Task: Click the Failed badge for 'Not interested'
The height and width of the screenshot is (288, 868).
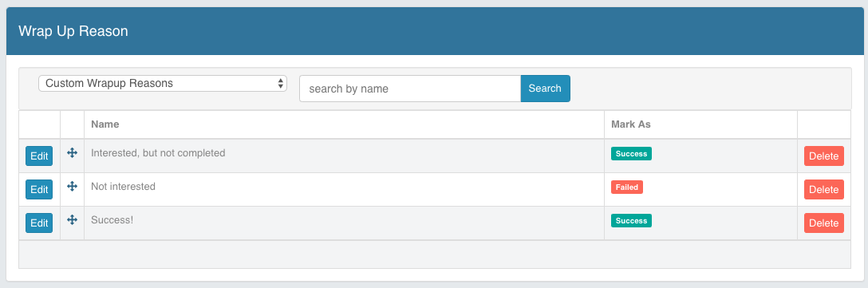Action: point(626,187)
